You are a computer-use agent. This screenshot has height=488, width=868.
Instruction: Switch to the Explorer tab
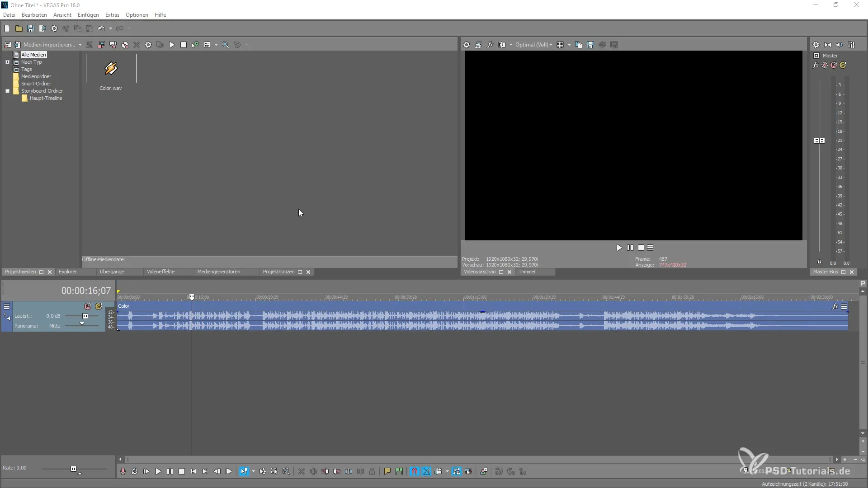68,272
